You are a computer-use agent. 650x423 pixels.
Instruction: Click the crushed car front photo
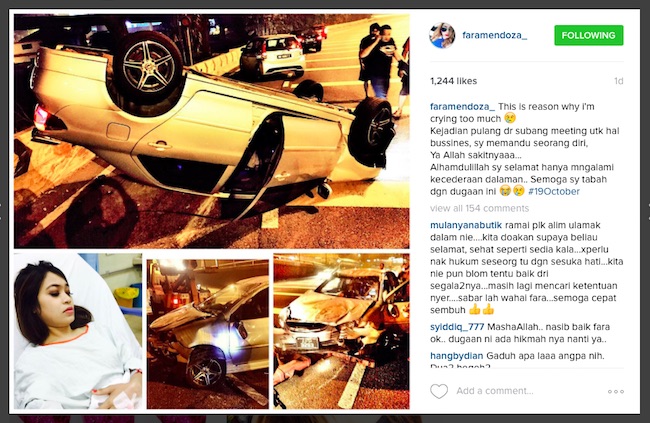coord(342,331)
